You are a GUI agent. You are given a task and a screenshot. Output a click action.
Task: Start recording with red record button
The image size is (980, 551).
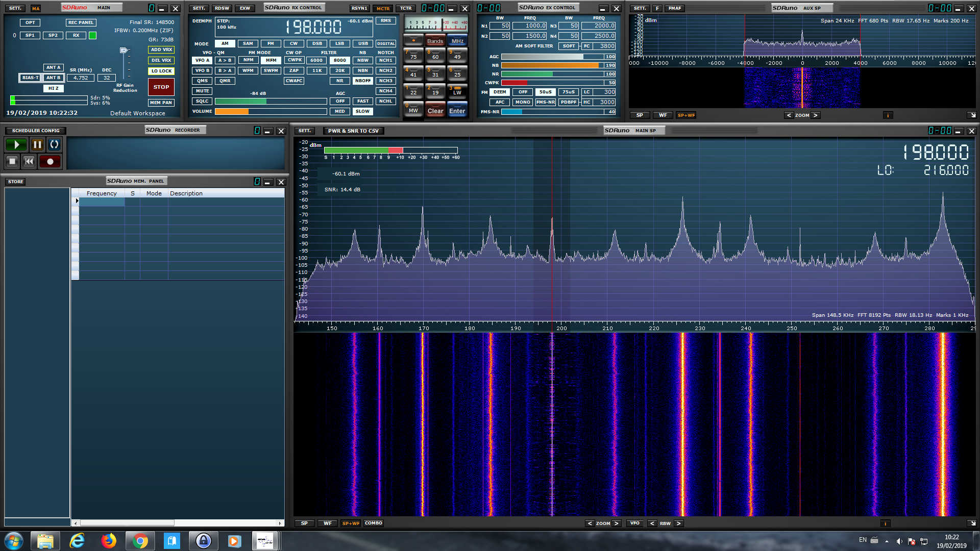(x=50, y=161)
